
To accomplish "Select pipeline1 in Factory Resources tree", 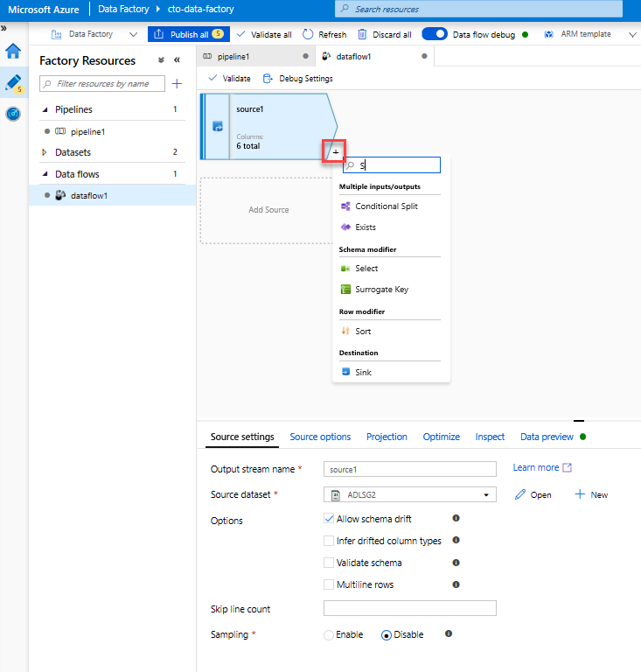I will 87,131.
